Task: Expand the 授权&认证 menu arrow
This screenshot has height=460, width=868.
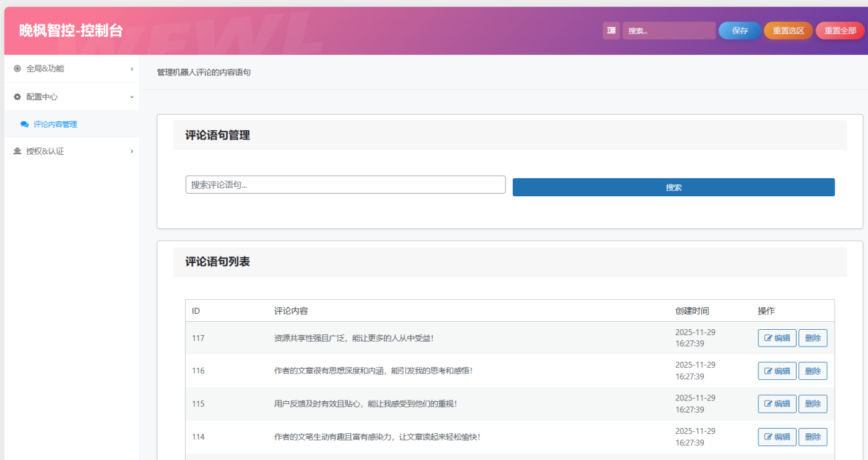Action: click(x=132, y=152)
